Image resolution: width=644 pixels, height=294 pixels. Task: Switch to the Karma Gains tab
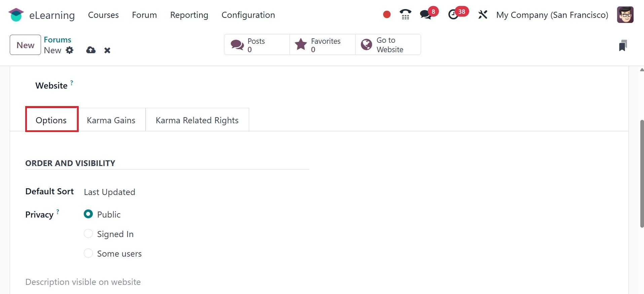[111, 120]
